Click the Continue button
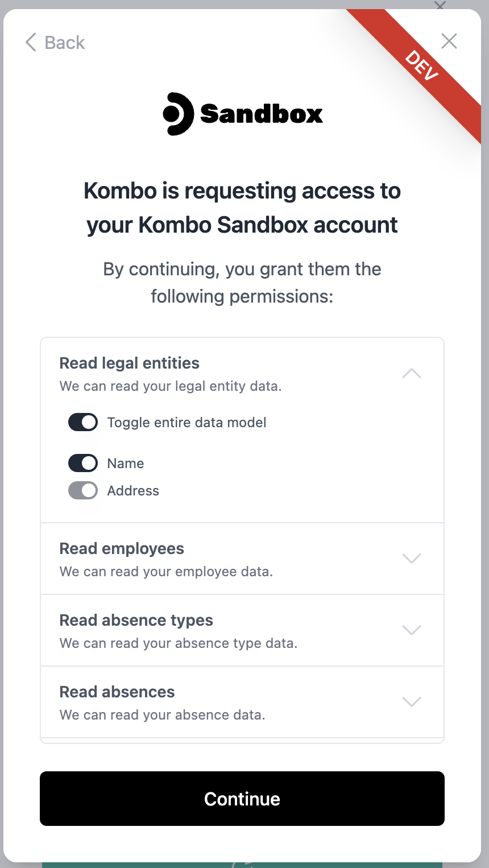The height and width of the screenshot is (868, 489). [x=242, y=799]
